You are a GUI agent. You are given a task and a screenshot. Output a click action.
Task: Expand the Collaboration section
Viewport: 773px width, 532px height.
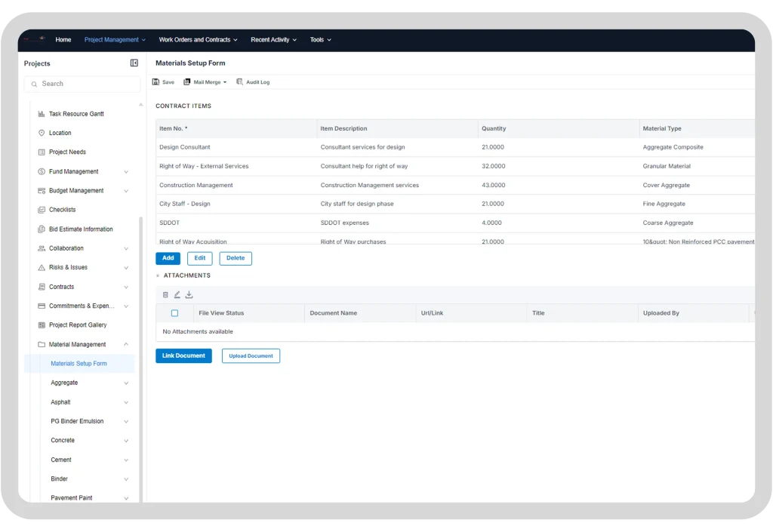[x=126, y=249]
